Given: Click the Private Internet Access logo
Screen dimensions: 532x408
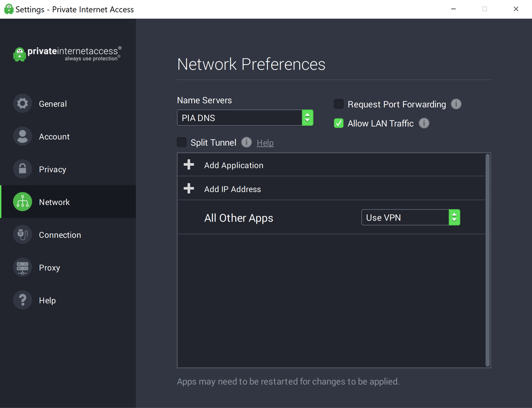Looking at the screenshot, I should (67, 54).
